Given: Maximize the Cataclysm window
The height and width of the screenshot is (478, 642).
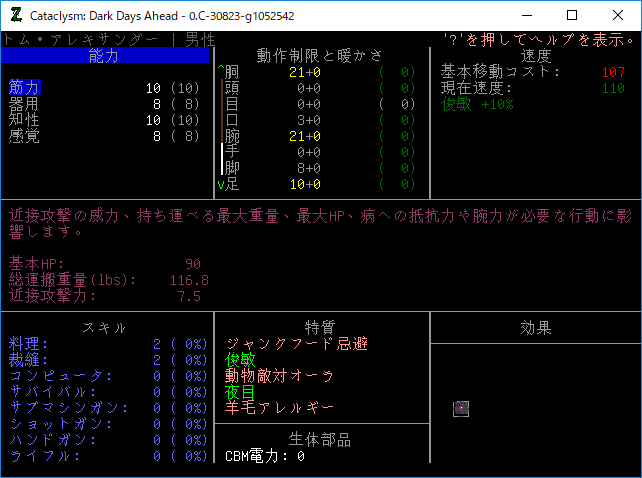Looking at the screenshot, I should 572,15.
